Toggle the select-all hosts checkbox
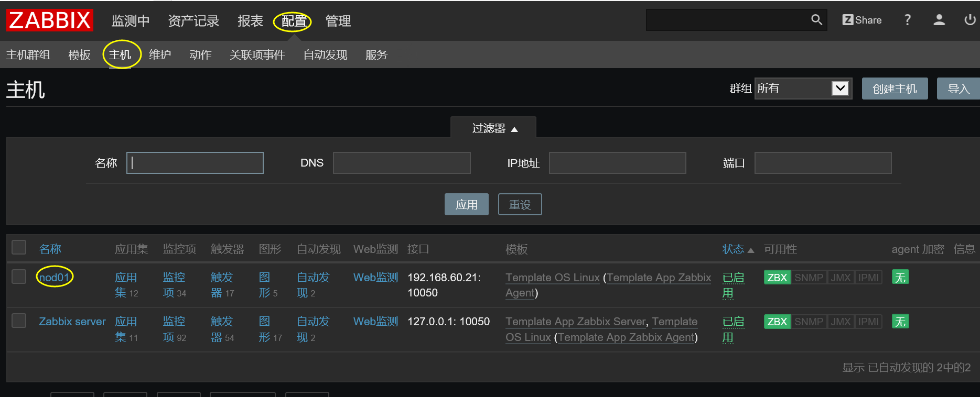Viewport: 980px width, 397px height. point(19,247)
